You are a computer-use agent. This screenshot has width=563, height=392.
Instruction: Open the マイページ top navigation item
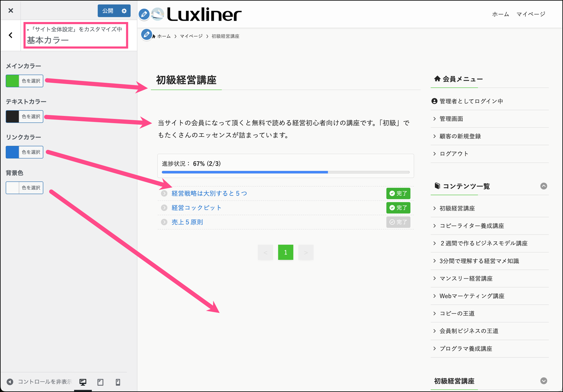pyautogui.click(x=531, y=14)
